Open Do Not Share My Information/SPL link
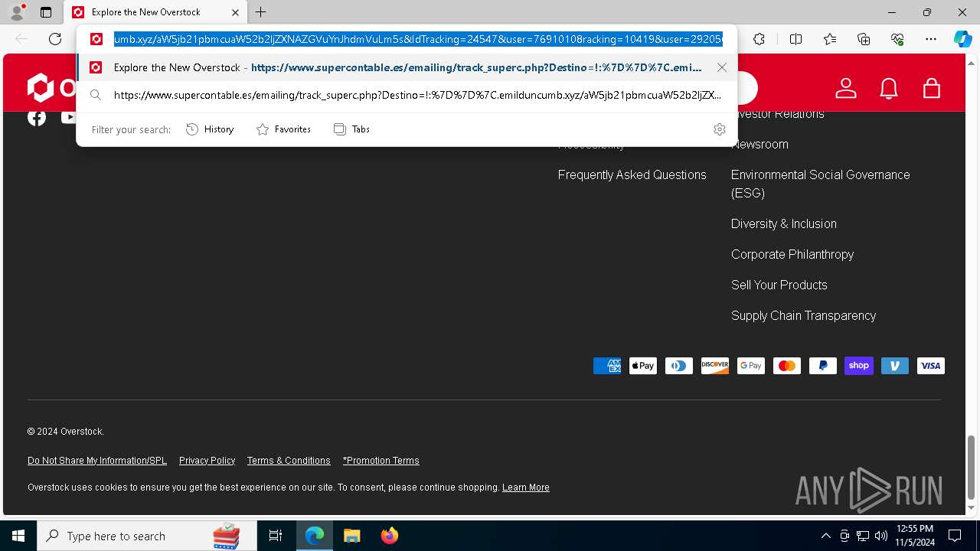Image resolution: width=980 pixels, height=551 pixels. [x=97, y=461]
